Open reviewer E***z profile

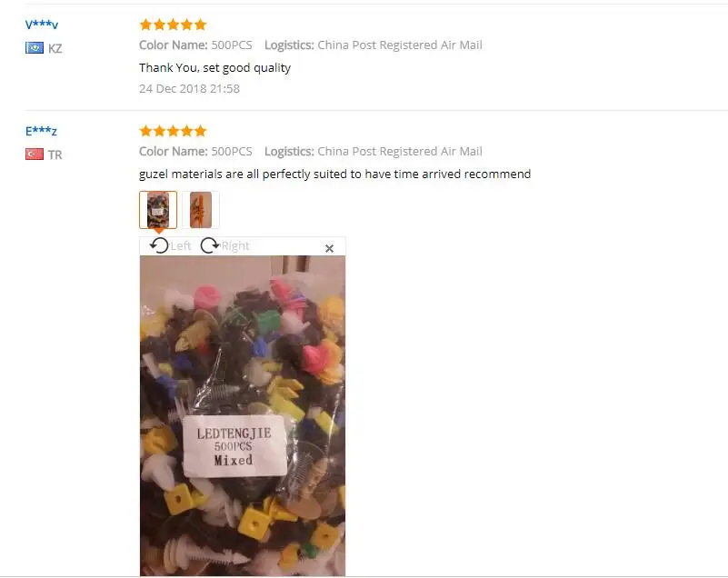41,131
